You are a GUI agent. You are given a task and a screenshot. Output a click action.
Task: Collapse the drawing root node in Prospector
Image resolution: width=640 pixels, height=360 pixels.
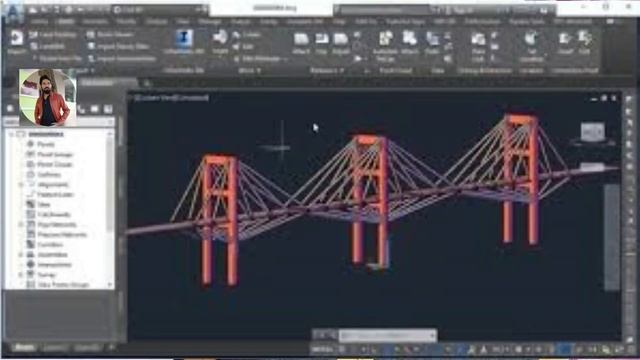11,134
